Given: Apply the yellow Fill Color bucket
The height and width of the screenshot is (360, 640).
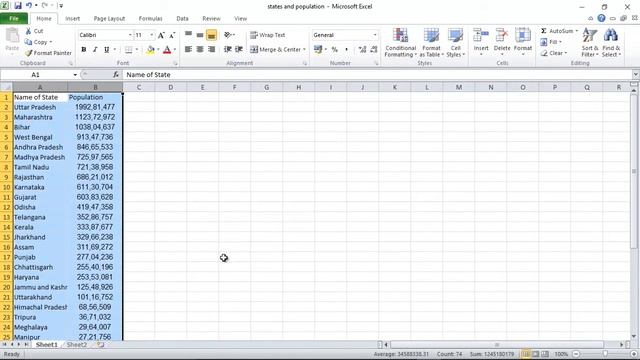Looking at the screenshot, I should pos(151,49).
